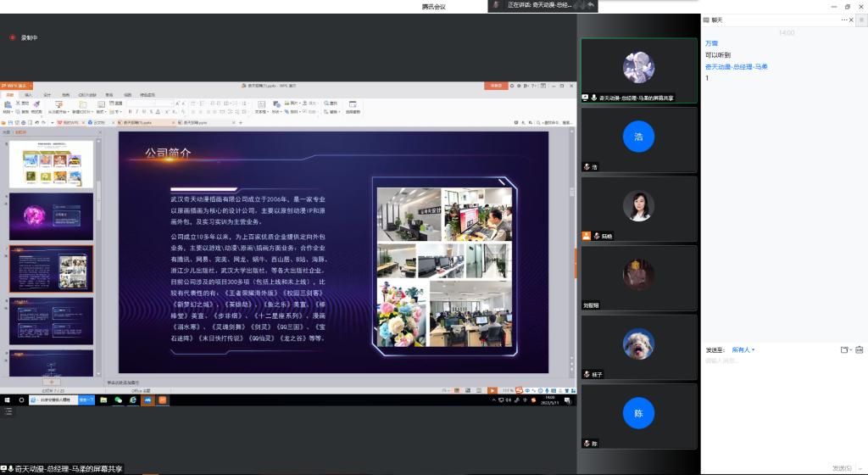Click the sender name 万雪 in chat
The image size is (868, 475).
point(711,43)
